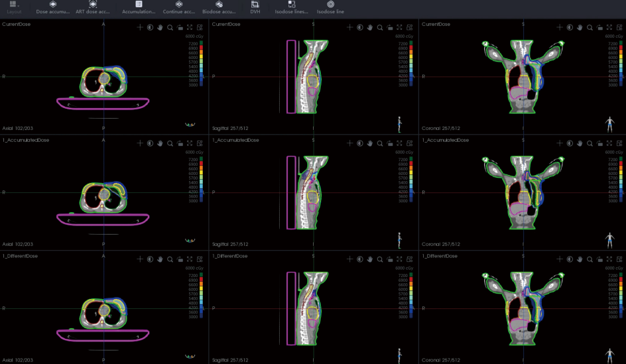Open the DVH tool
The image size is (626, 364).
pos(255,7)
